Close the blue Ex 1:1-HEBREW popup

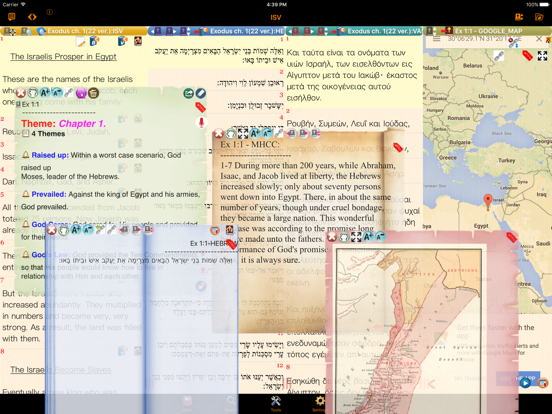point(52,230)
